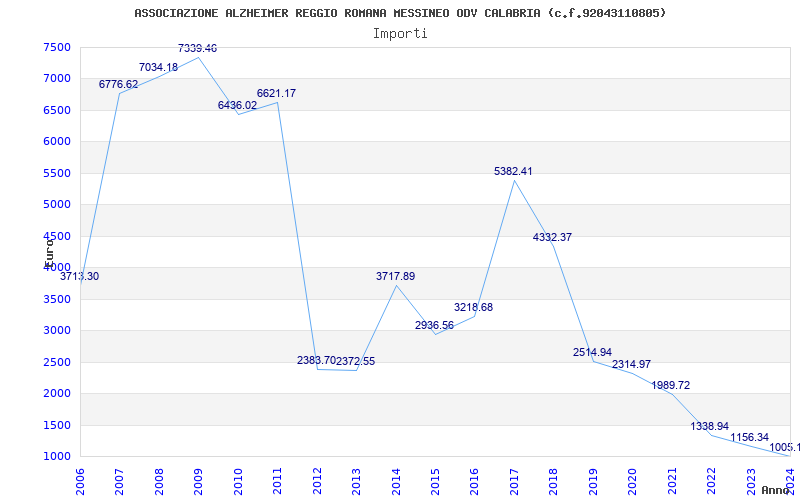Click x-axis year 2019

(593, 482)
